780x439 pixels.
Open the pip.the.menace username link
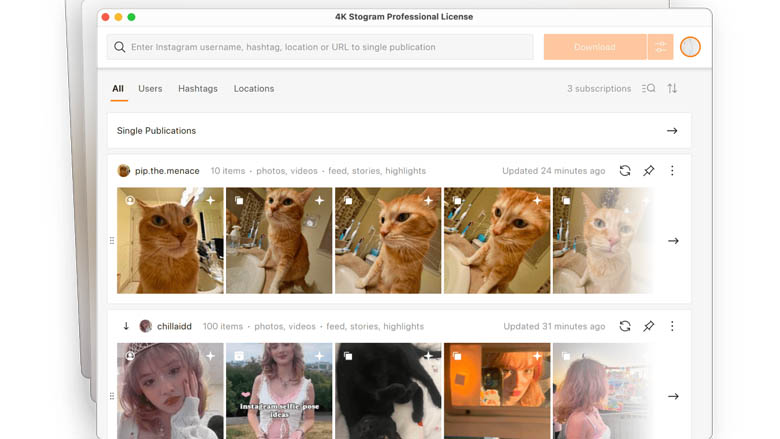167,171
